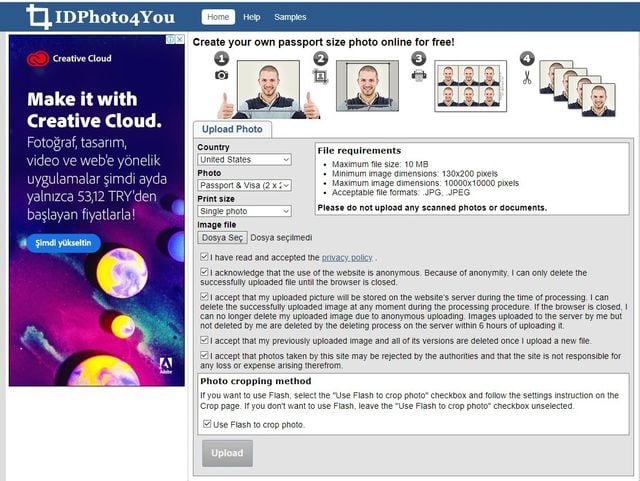Click the grey Upload button

pos(227,453)
